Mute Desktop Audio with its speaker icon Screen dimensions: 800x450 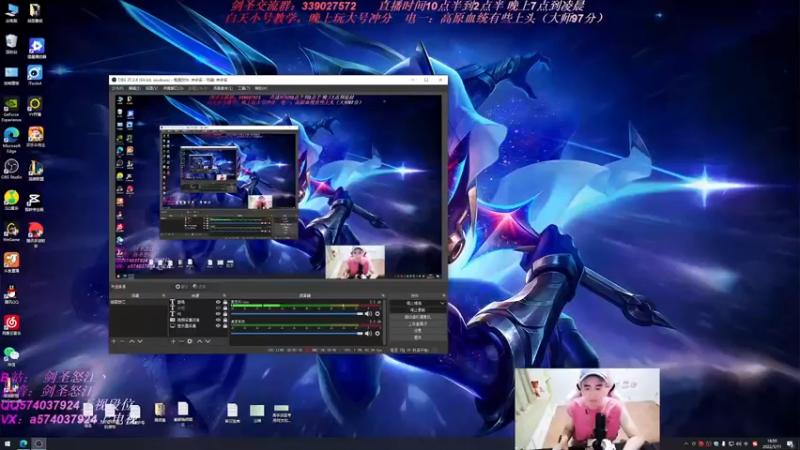(368, 334)
